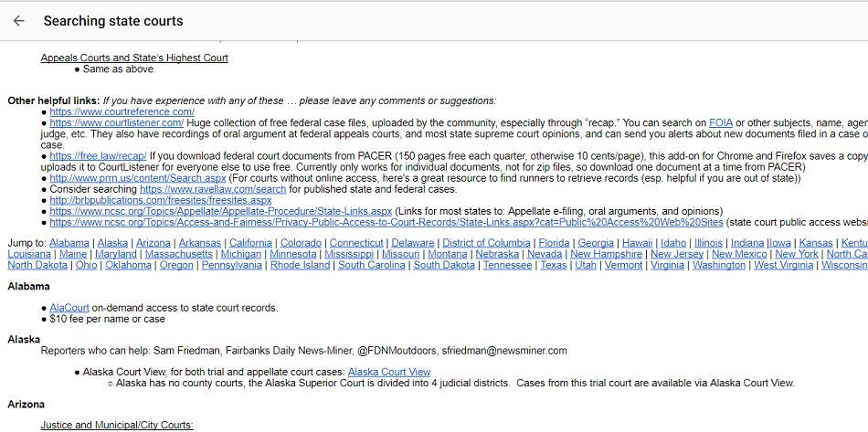
Task: Jump to Rhode Island
Action: tap(300, 265)
